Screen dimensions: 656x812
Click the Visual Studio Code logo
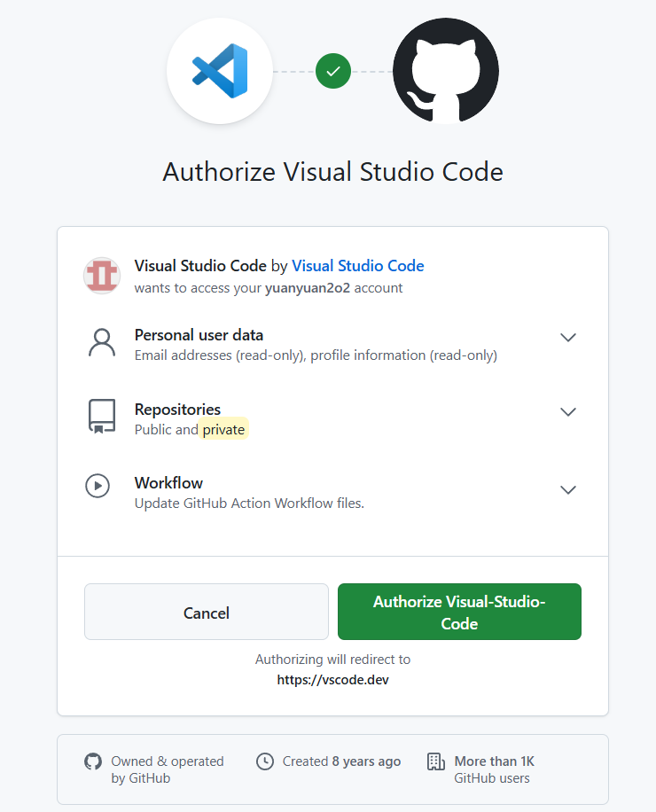[219, 70]
